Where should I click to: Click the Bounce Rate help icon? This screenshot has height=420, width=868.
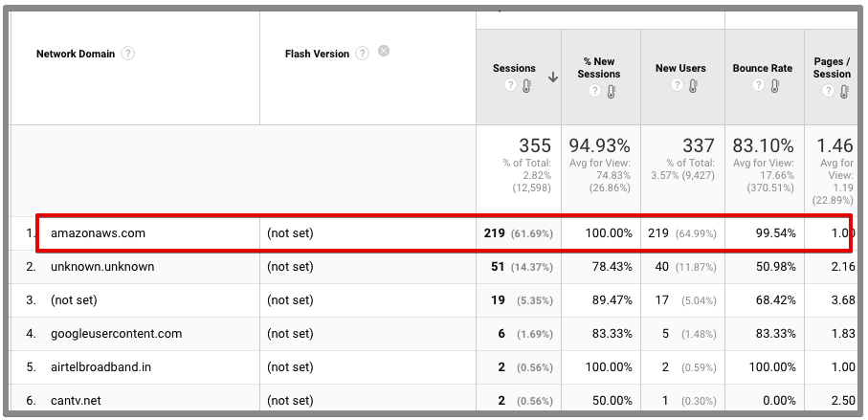click(758, 86)
